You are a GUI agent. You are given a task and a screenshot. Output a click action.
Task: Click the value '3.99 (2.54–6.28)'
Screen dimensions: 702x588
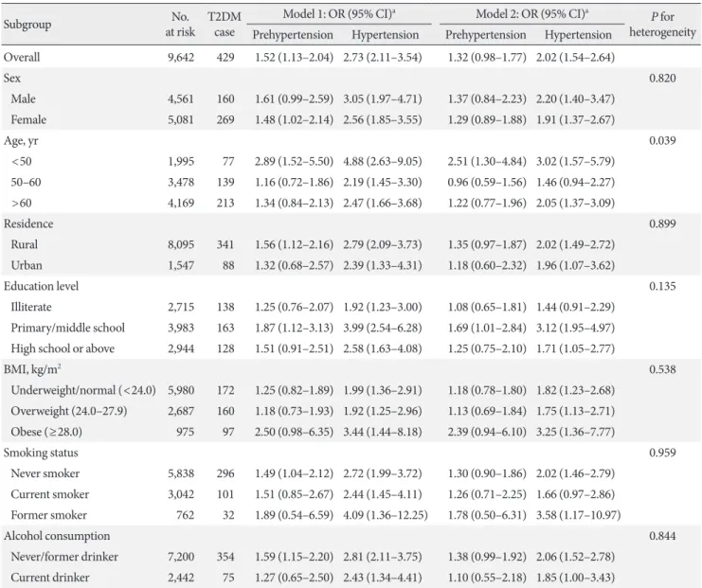[383, 328]
